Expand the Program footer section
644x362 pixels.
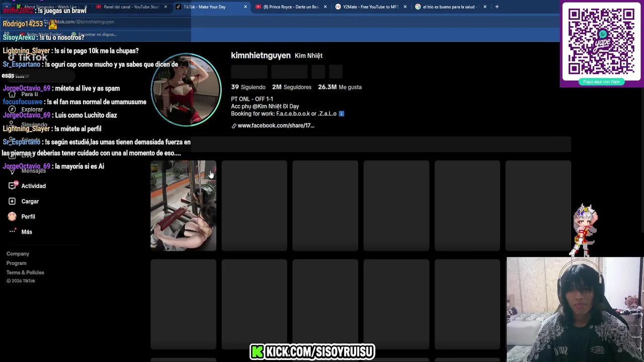point(16,263)
